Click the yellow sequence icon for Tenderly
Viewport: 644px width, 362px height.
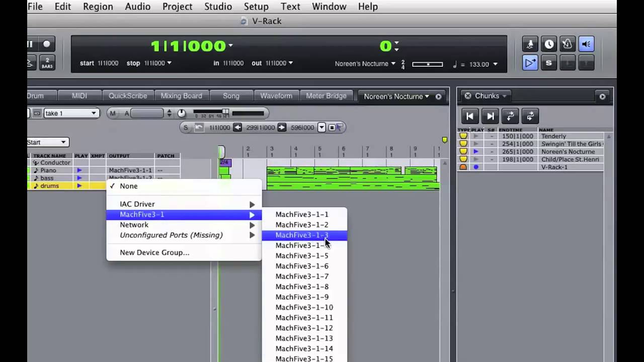click(x=463, y=136)
